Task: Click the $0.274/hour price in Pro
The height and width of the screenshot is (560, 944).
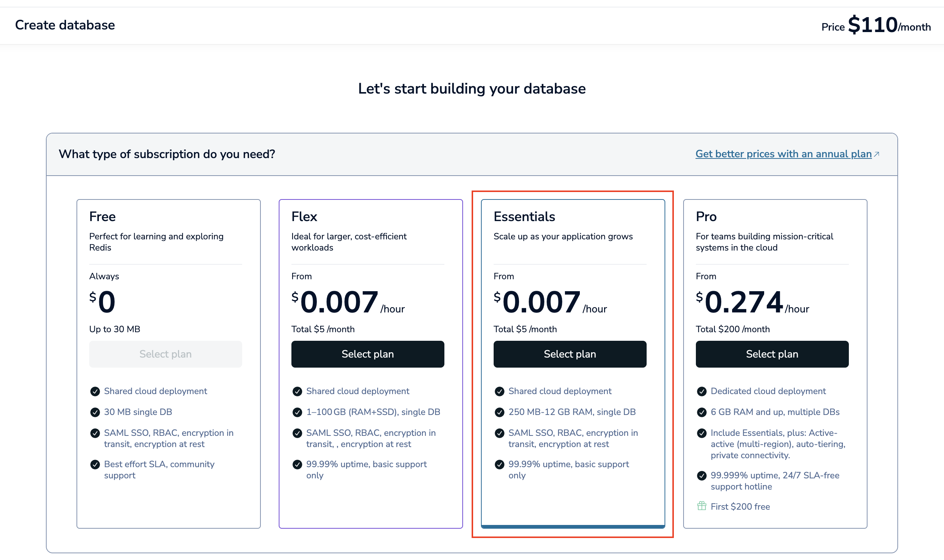Action: pyautogui.click(x=752, y=302)
